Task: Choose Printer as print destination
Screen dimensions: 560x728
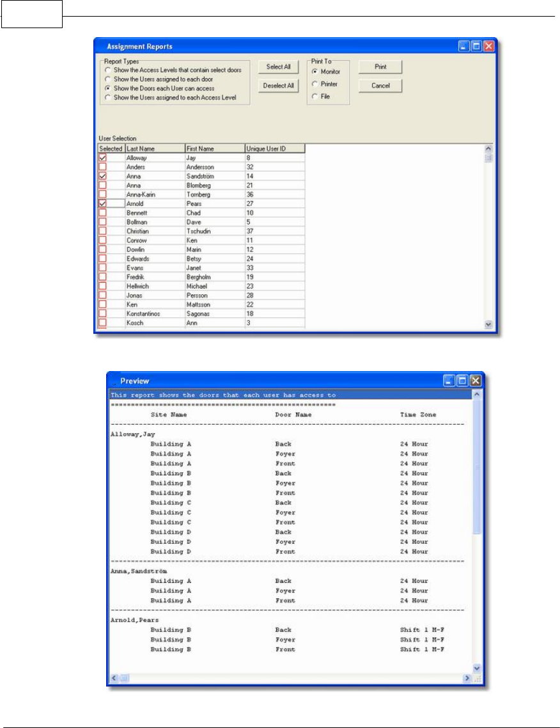Action: 315,84
